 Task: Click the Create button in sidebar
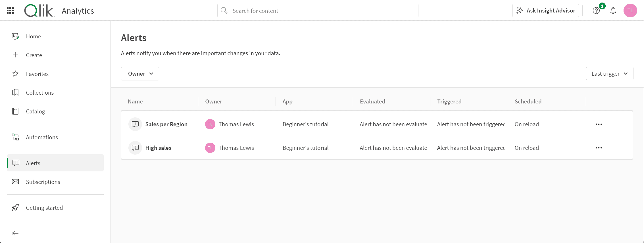point(34,55)
